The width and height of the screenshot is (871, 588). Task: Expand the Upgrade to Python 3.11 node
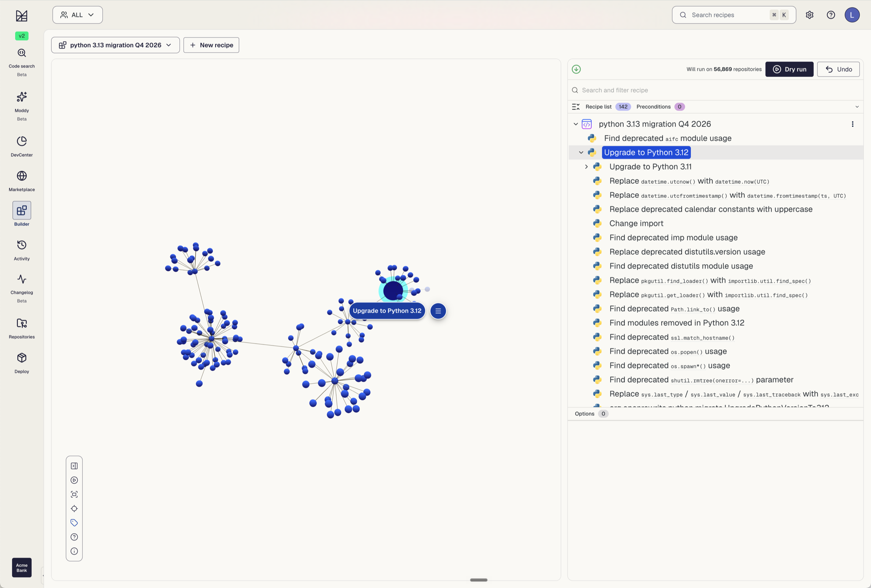pos(586,166)
